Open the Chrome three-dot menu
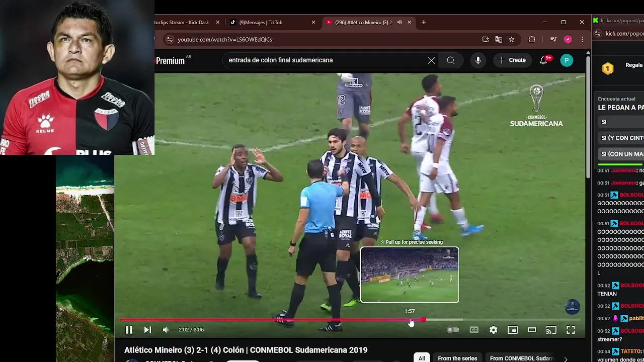644x362 pixels. 582,39
